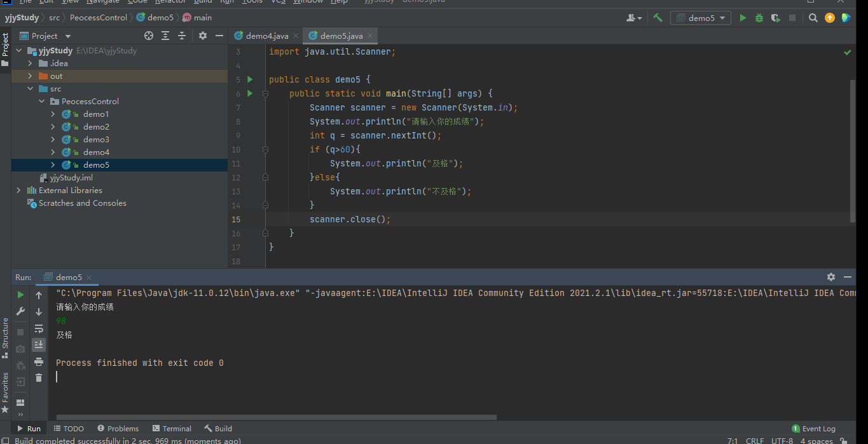This screenshot has width=868, height=444.
Task: Collapse the PeocessControl package
Action: (x=41, y=102)
